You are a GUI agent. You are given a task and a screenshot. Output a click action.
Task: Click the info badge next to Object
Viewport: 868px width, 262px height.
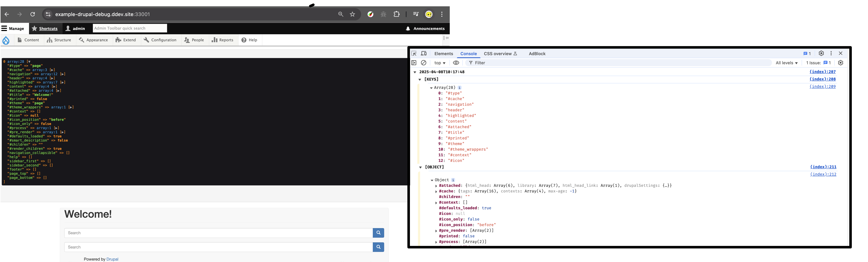tap(453, 180)
